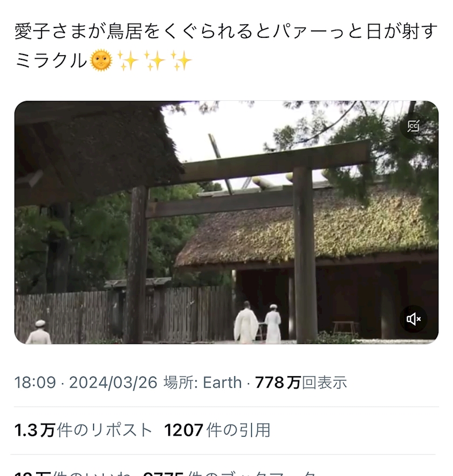The image size is (453, 476).
Task: Play the shrine video thumbnail
Action: pyautogui.click(x=226, y=222)
